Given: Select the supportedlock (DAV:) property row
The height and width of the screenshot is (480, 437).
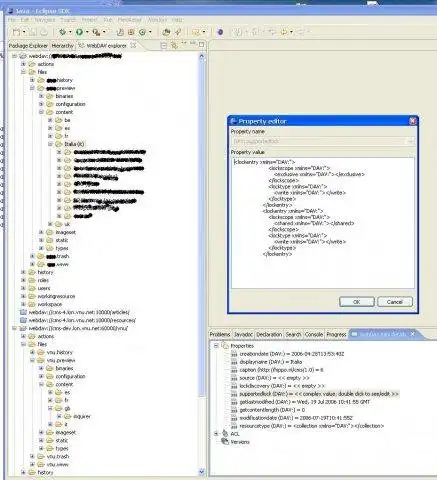Looking at the screenshot, I should tap(319, 394).
